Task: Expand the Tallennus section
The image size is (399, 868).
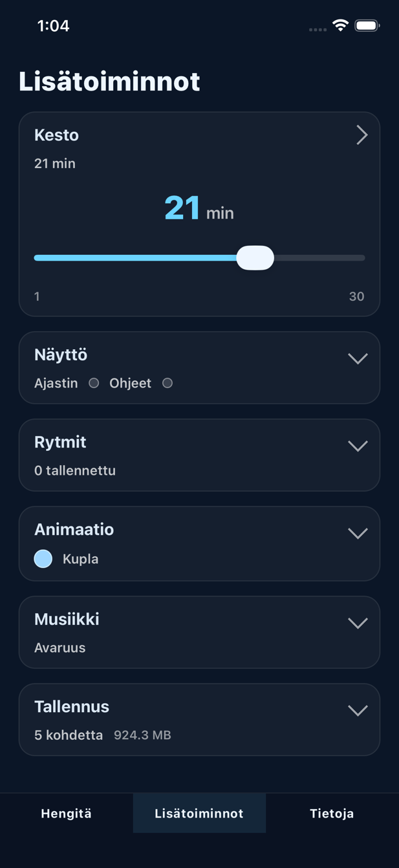Action: coord(358,710)
